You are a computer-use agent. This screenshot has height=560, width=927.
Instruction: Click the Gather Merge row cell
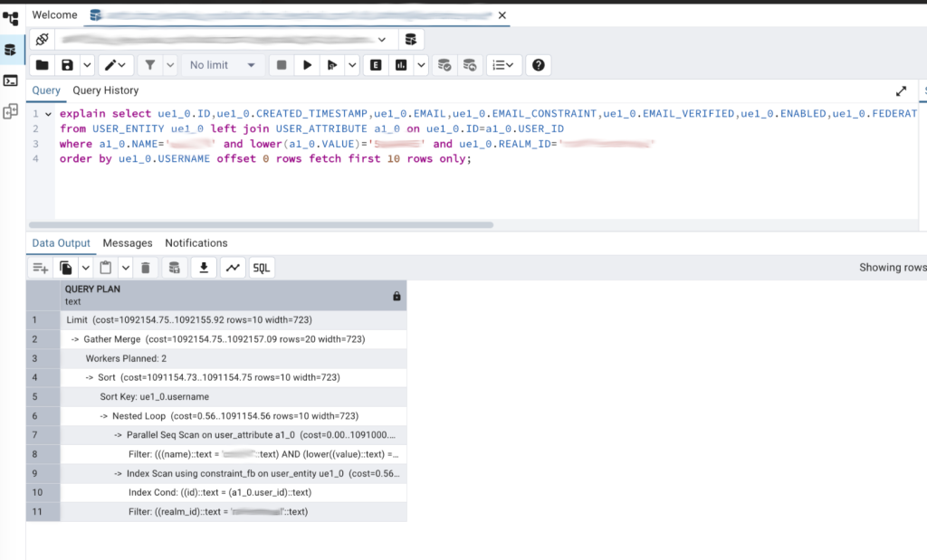click(x=233, y=339)
